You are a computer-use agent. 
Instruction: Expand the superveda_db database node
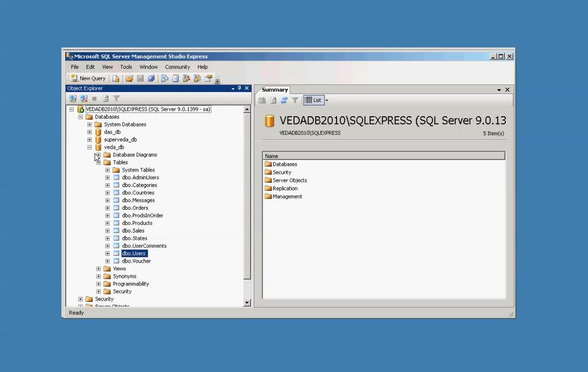click(90, 140)
